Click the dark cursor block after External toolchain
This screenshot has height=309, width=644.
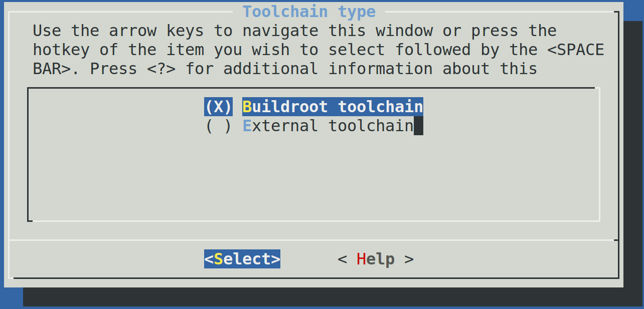[418, 126]
